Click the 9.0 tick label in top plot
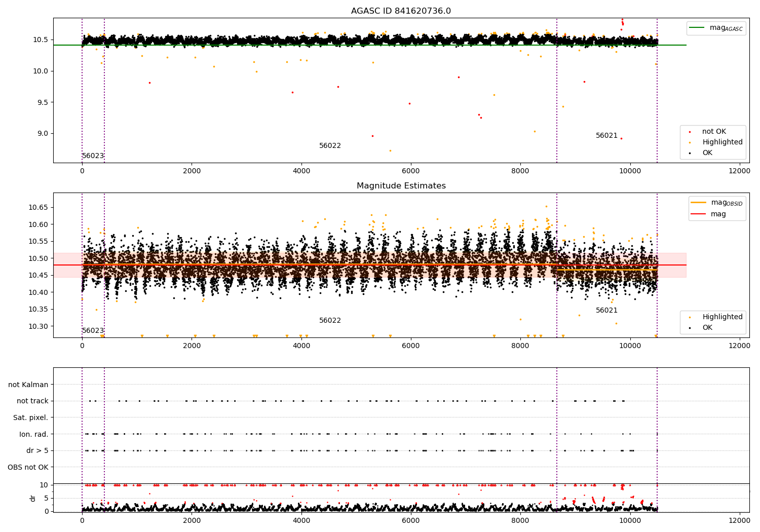 pyautogui.click(x=43, y=134)
